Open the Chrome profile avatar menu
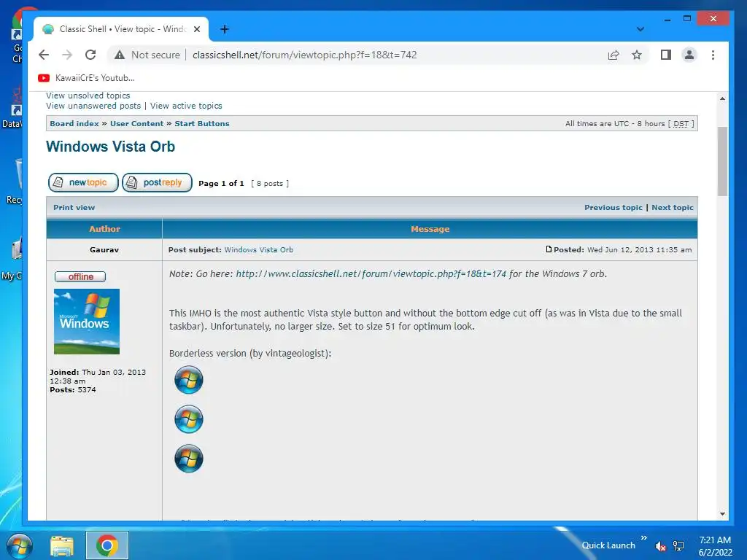The image size is (747, 560). (689, 55)
